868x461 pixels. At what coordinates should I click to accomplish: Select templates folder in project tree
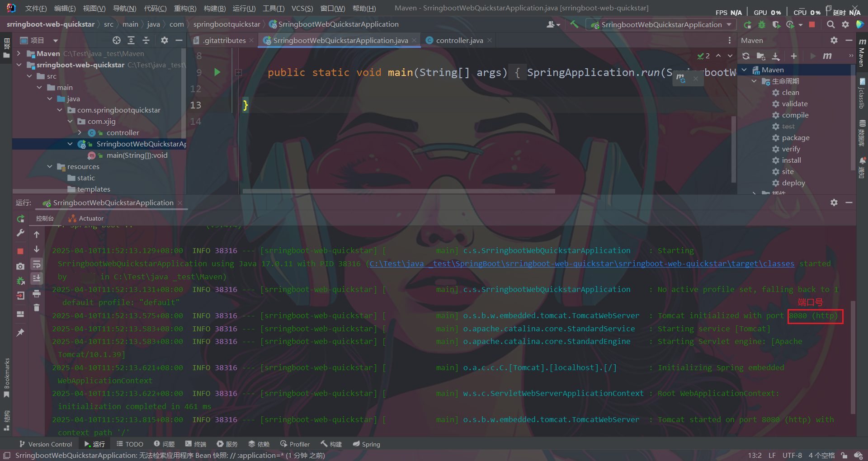click(x=94, y=189)
